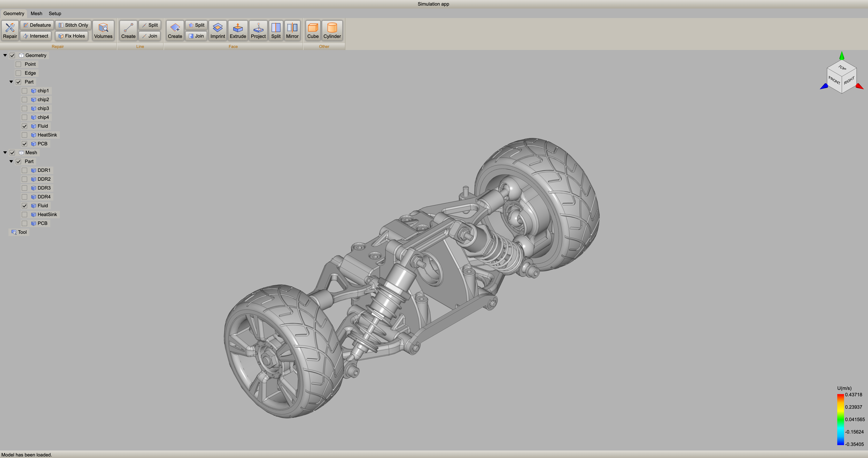Click the Extrude face tool
Image resolution: width=868 pixels, height=458 pixels.
(238, 30)
